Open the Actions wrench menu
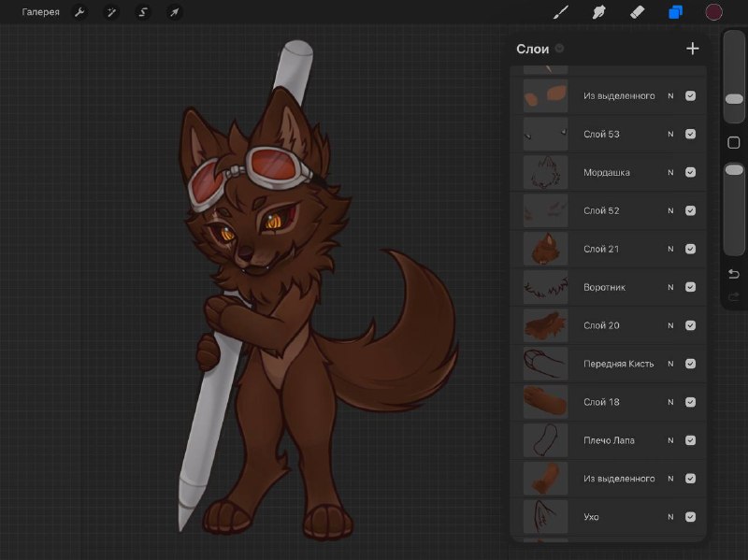Viewport: 748px width, 560px height. coord(79,12)
